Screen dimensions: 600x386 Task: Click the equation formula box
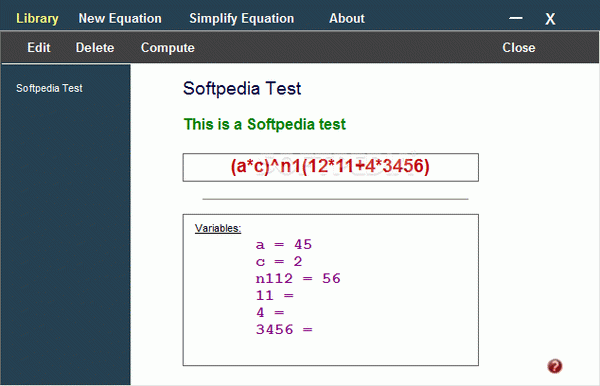tap(331, 167)
